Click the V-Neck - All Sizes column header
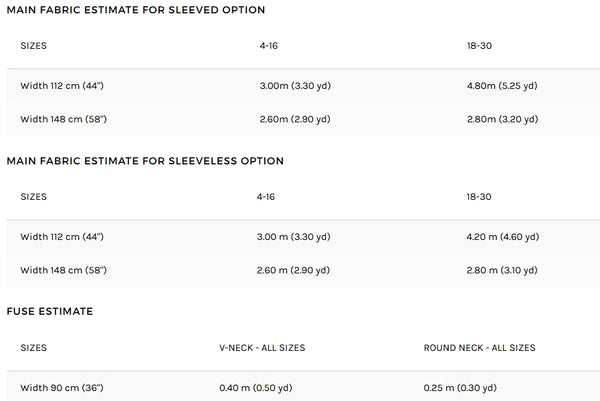Viewport: 600px width, 401px height. [x=262, y=348]
